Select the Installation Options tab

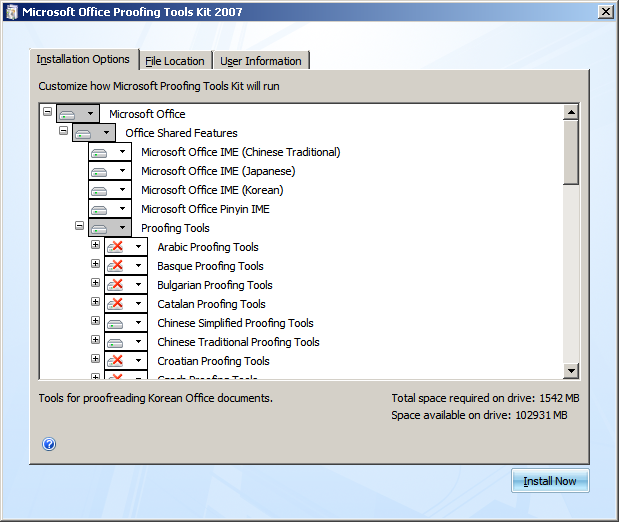[x=83, y=59]
